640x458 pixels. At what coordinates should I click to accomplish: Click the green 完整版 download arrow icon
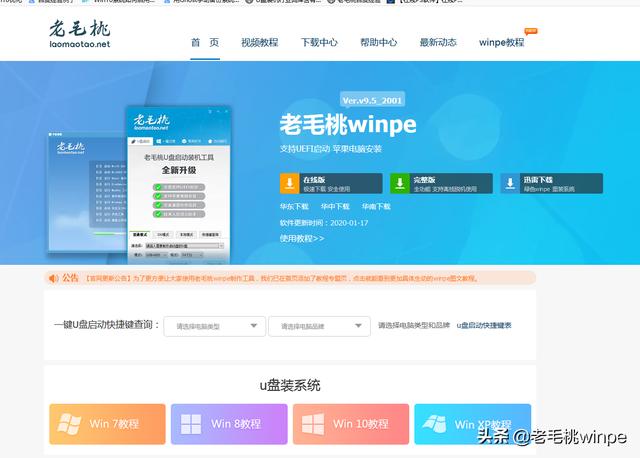400,183
